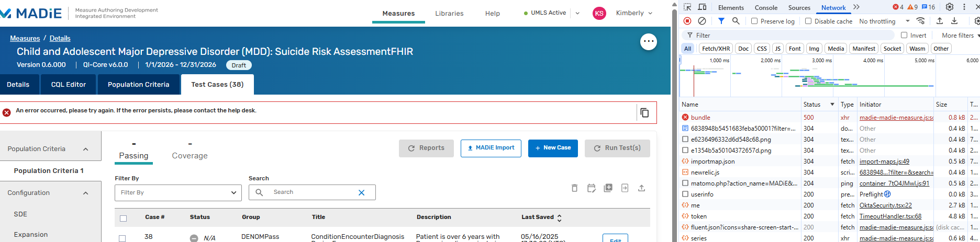
Task: Tick the Invert filter checkbox
Action: [x=904, y=36]
